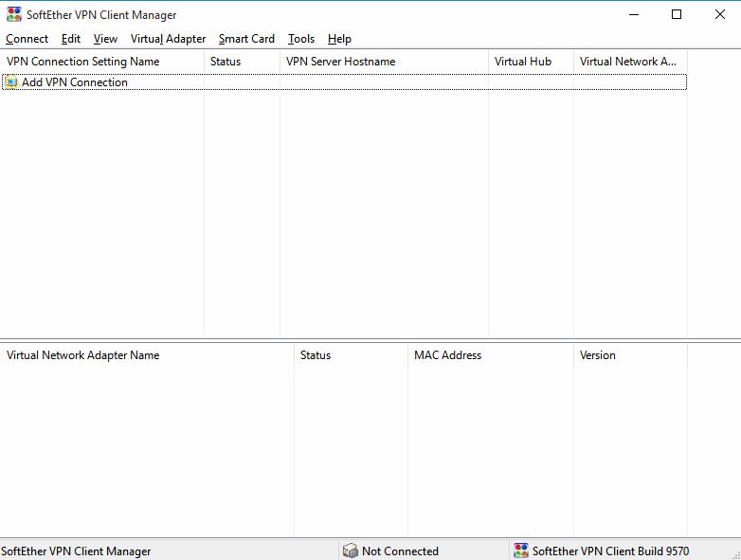Click the window resize grip corner
The width and height of the screenshot is (741, 560).
click(736, 555)
